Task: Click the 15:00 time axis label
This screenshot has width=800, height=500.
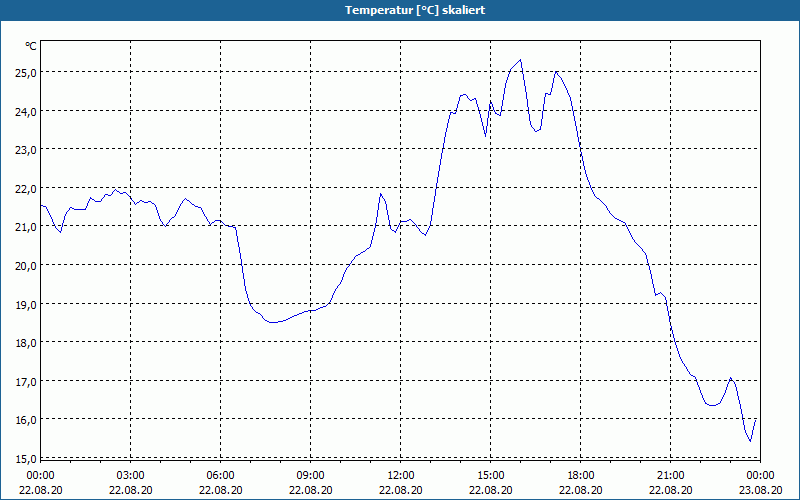Action: click(491, 476)
